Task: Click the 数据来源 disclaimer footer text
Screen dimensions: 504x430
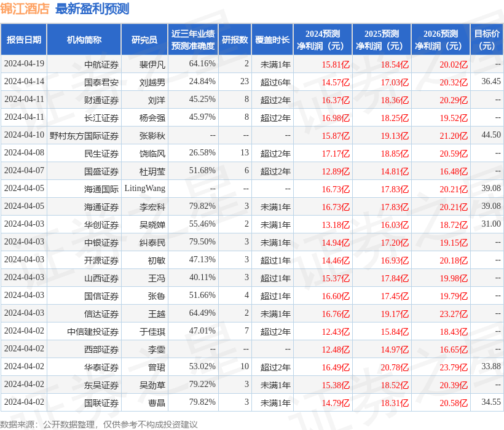Action: tap(99, 424)
